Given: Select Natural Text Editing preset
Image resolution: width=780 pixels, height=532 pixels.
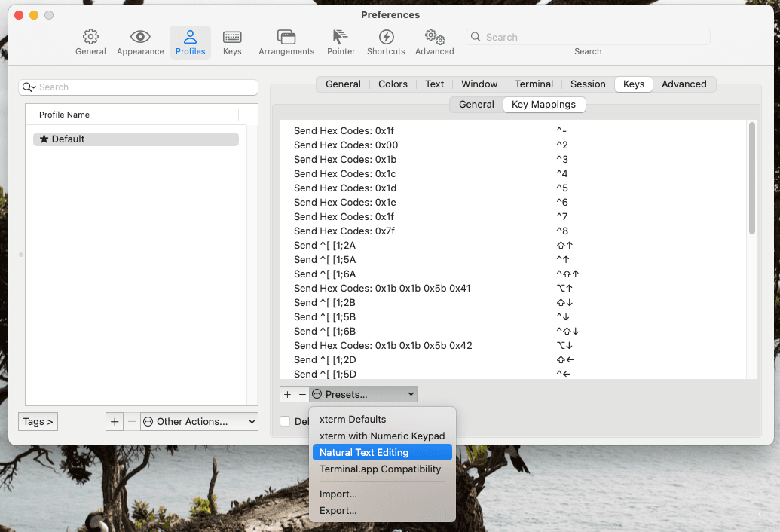Looking at the screenshot, I should tap(382, 452).
